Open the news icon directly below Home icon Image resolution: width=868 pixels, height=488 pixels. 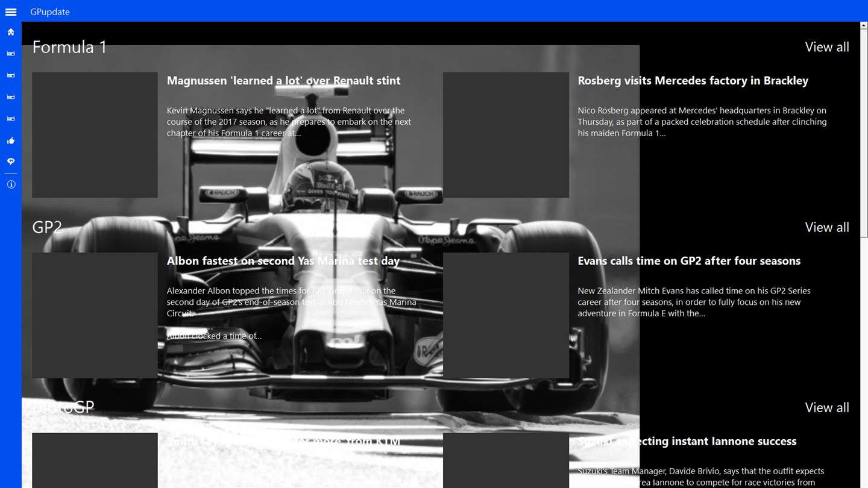[x=11, y=54]
